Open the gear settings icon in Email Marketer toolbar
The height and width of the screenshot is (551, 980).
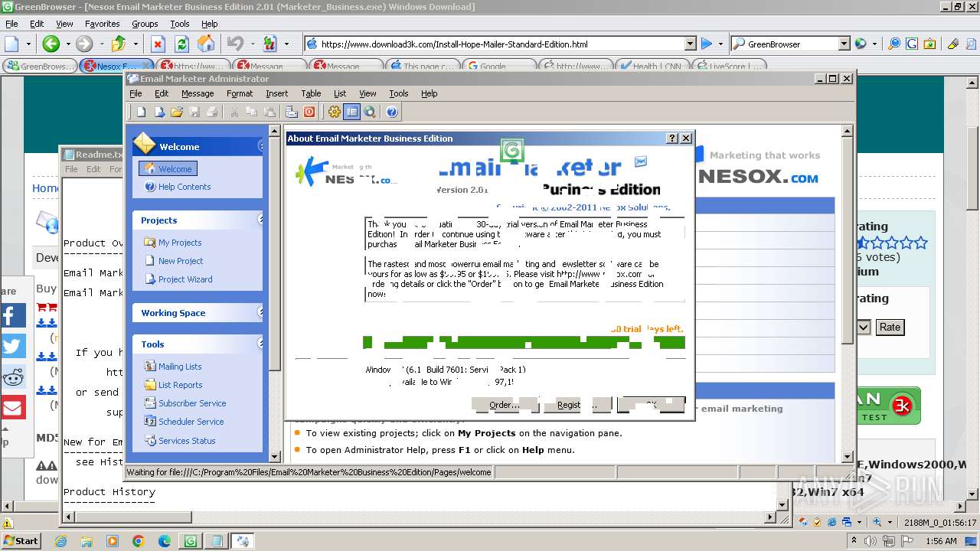334,112
